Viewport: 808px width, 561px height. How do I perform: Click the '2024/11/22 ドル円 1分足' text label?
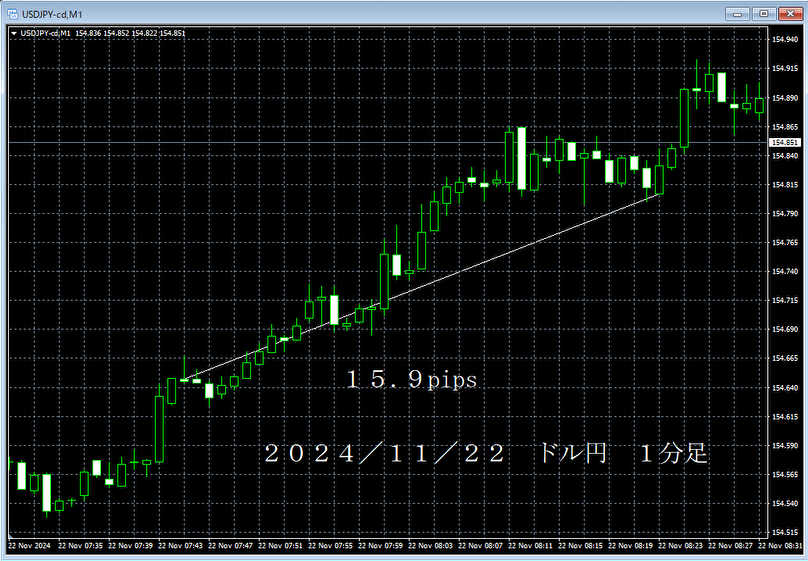click(485, 454)
